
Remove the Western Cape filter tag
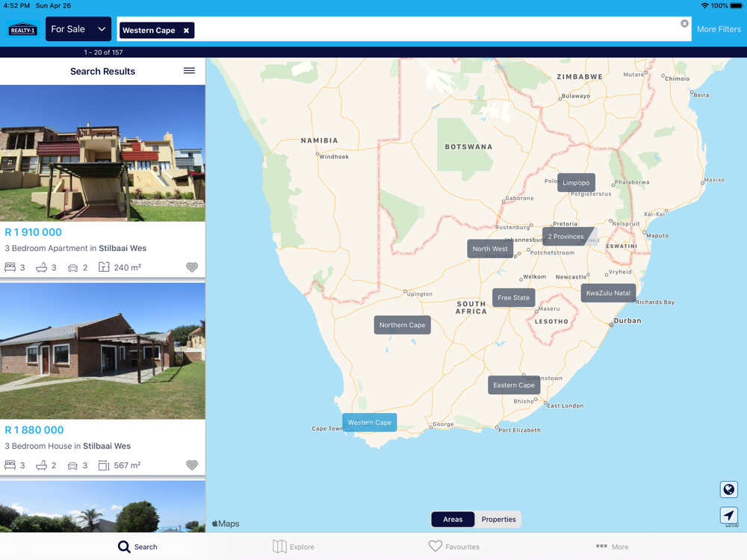pyautogui.click(x=186, y=31)
